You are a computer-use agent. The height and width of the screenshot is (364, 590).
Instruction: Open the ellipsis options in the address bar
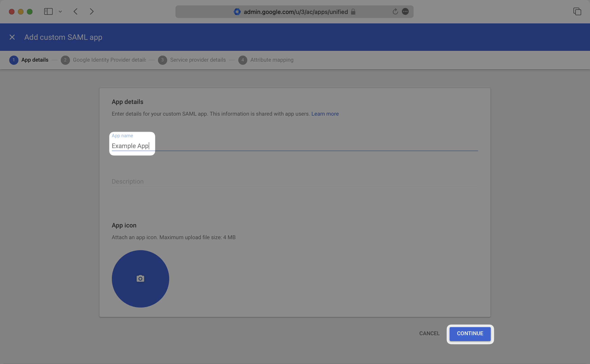click(x=405, y=11)
